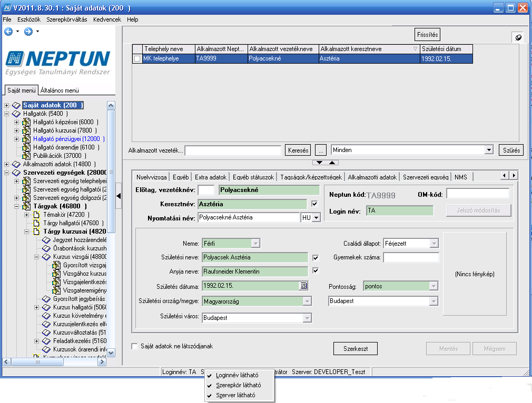Open the Szerepkörváltás menu
This screenshot has width=532, height=403.
[67, 19]
